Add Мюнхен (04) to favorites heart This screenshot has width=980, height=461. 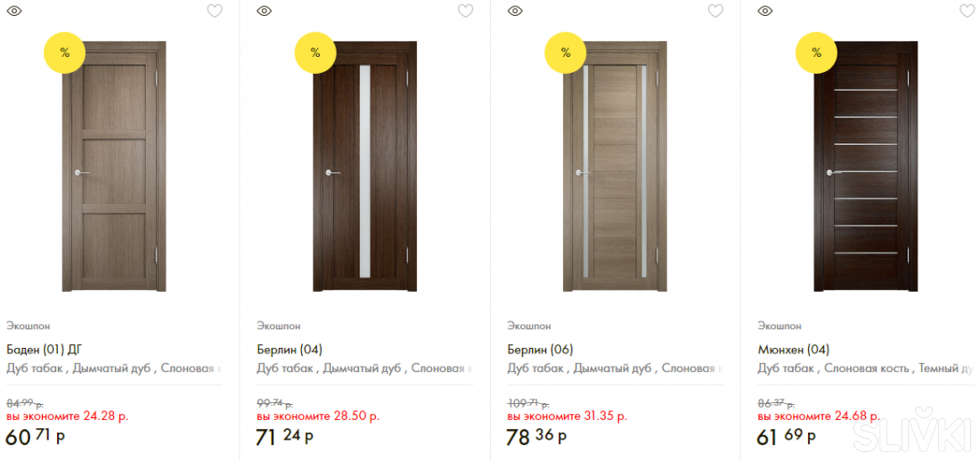click(967, 11)
